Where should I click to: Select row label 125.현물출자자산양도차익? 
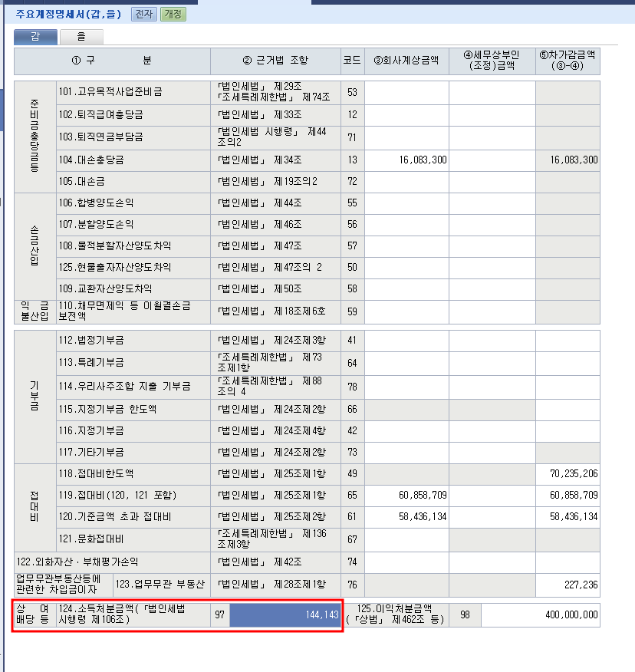133,268
